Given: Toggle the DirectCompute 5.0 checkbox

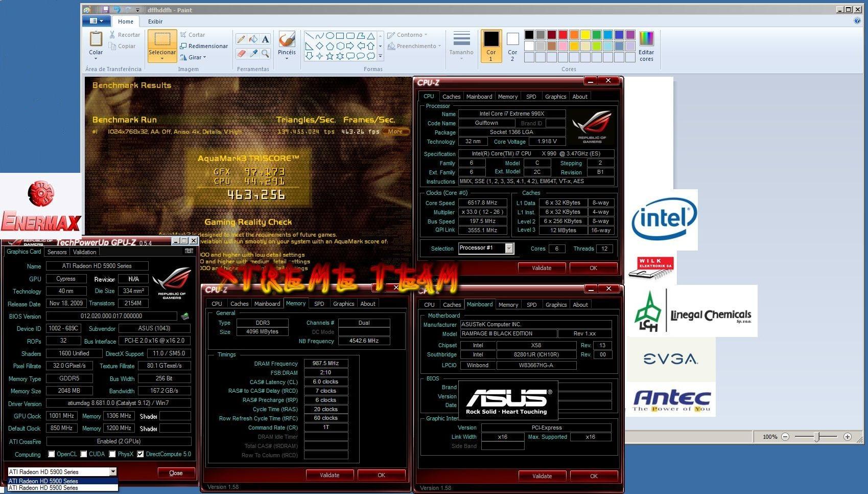Looking at the screenshot, I should point(140,454).
